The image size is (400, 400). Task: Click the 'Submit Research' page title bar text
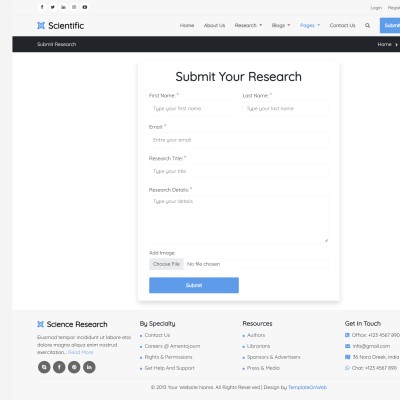[x=56, y=44]
